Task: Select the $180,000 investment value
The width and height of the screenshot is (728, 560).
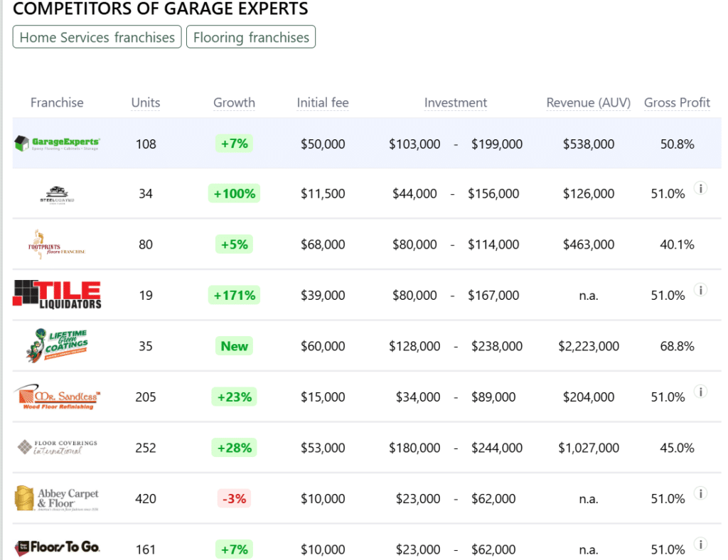Action: coord(414,448)
